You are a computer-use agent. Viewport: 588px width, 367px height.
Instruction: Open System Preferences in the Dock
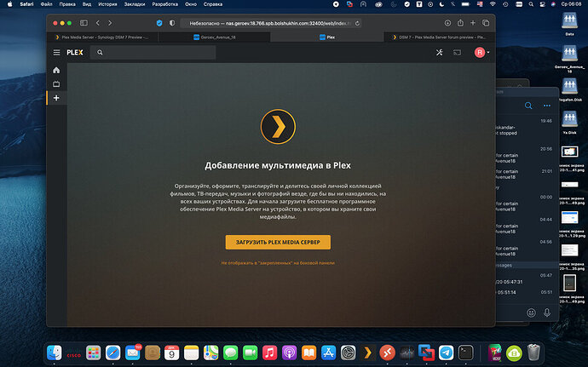coord(348,353)
